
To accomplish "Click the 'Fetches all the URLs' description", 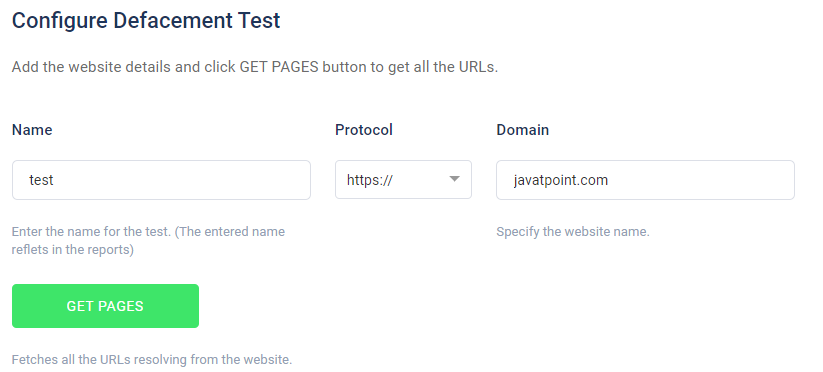I will (x=152, y=360).
